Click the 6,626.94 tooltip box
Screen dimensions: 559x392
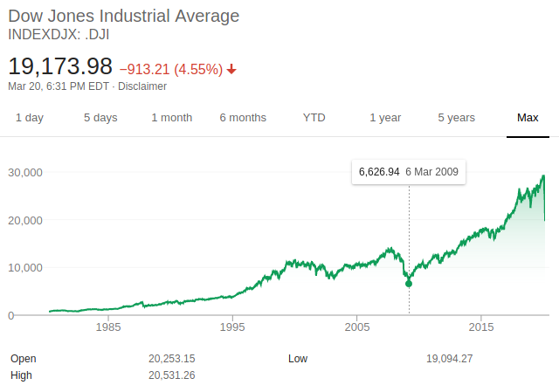click(x=409, y=172)
